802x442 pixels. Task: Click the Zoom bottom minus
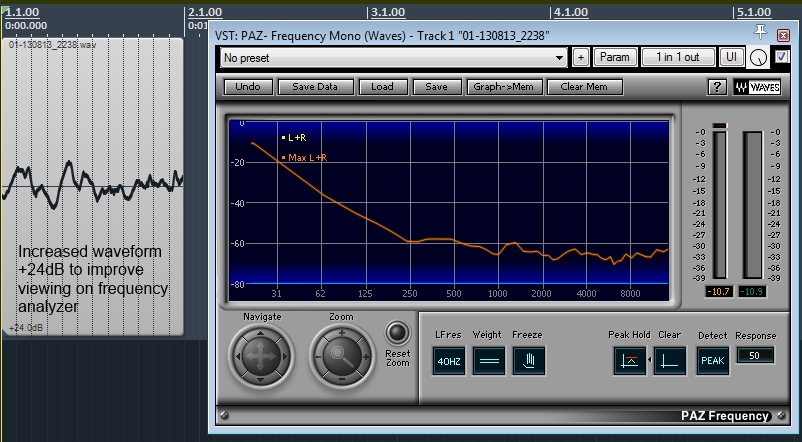tap(341, 379)
